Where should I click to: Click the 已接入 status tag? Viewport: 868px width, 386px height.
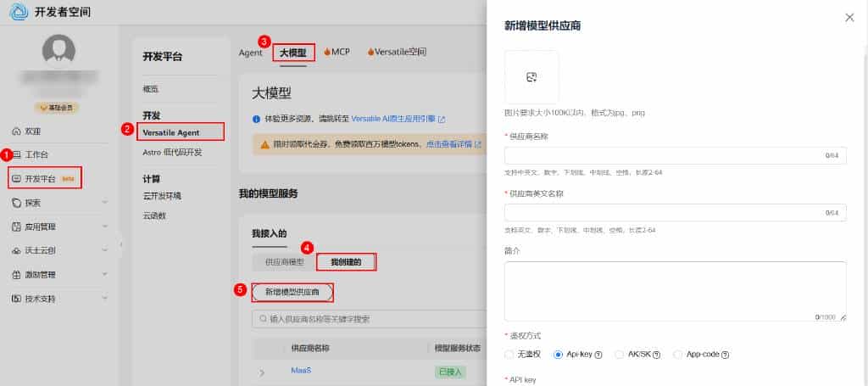(449, 372)
